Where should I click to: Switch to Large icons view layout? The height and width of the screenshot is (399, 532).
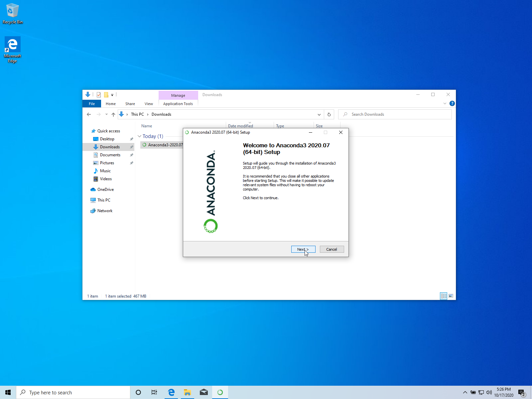coord(451,296)
